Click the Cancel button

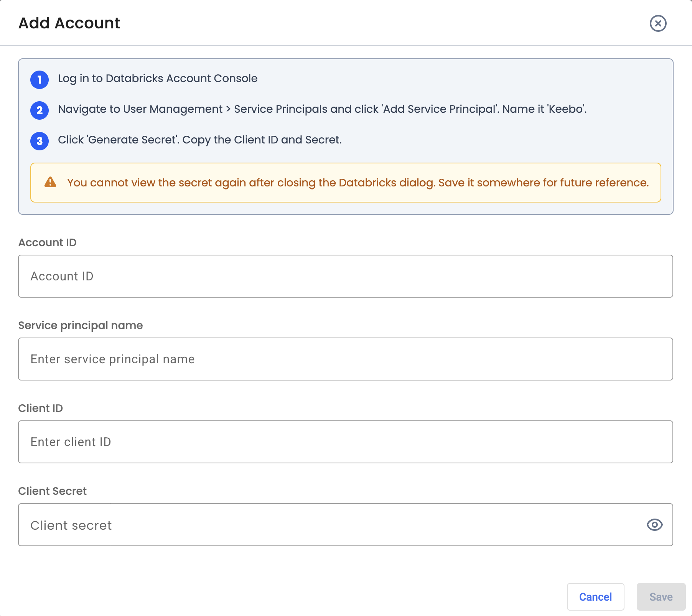click(x=595, y=597)
